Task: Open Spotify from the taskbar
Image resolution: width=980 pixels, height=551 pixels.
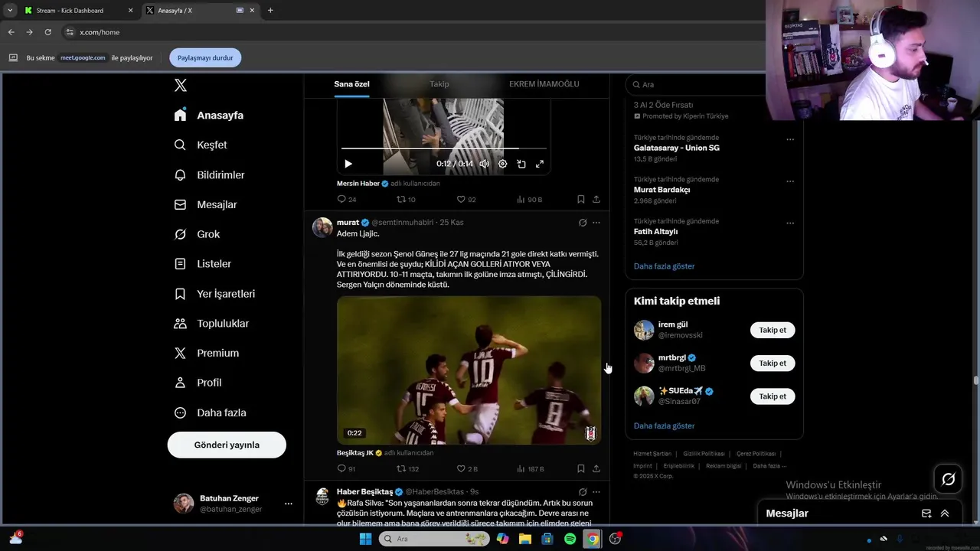Action: (570, 539)
